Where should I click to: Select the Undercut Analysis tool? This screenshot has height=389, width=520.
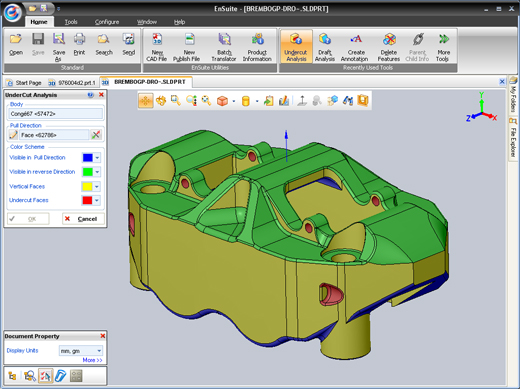[x=296, y=47]
